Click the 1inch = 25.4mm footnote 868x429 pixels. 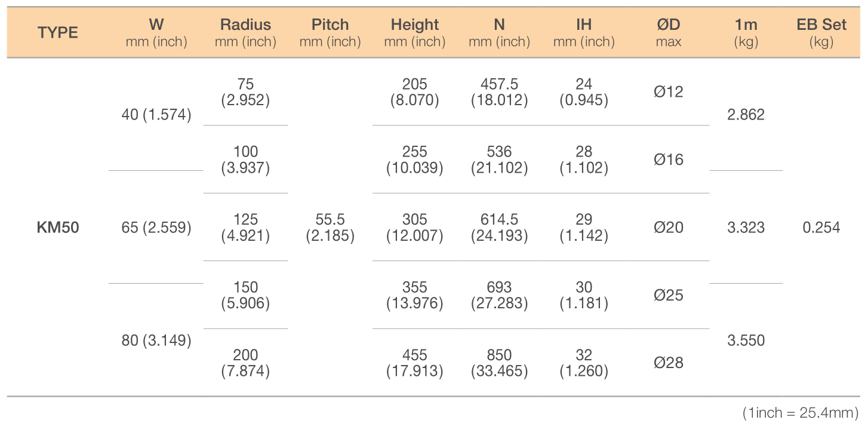point(801,413)
